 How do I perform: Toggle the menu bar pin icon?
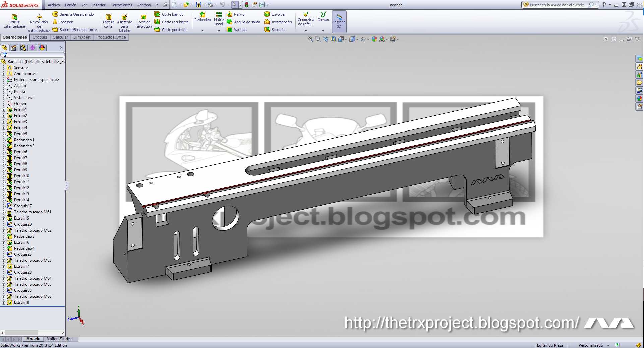click(x=165, y=5)
